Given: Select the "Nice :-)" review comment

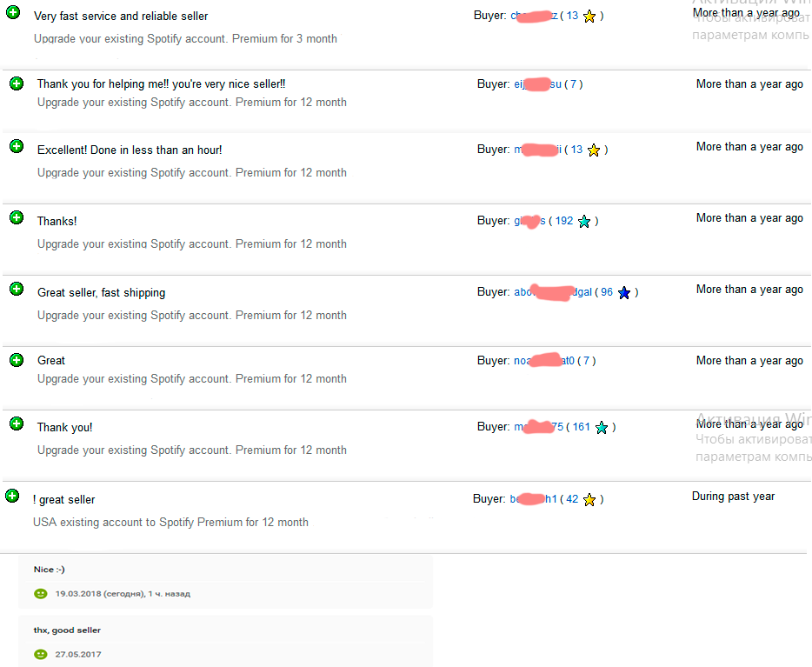Looking at the screenshot, I should coord(50,570).
